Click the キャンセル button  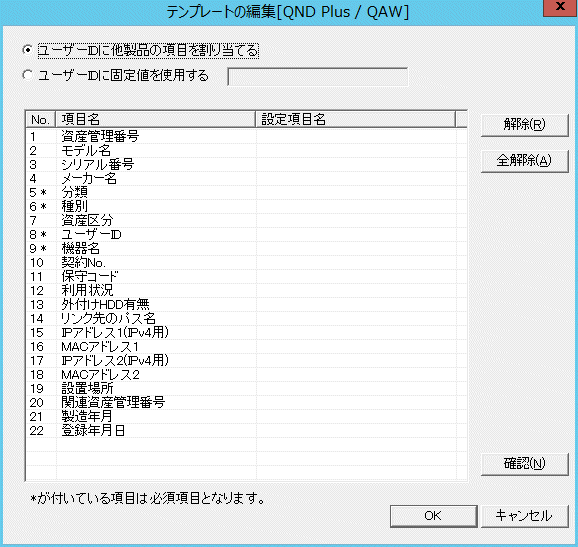click(x=525, y=516)
